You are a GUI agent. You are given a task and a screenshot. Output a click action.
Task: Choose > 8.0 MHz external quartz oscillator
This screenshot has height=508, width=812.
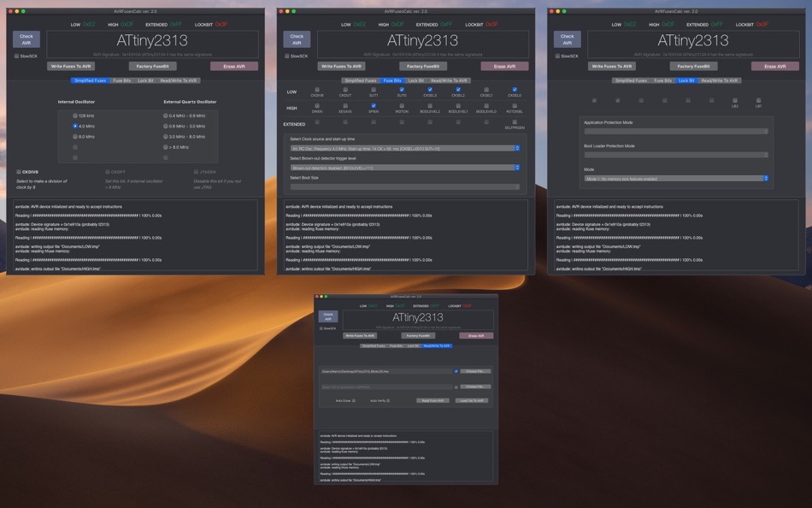coord(166,147)
